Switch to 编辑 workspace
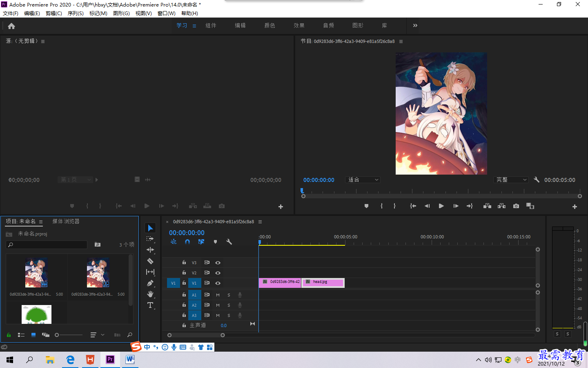Image resolution: width=588 pixels, height=368 pixels. tap(240, 25)
